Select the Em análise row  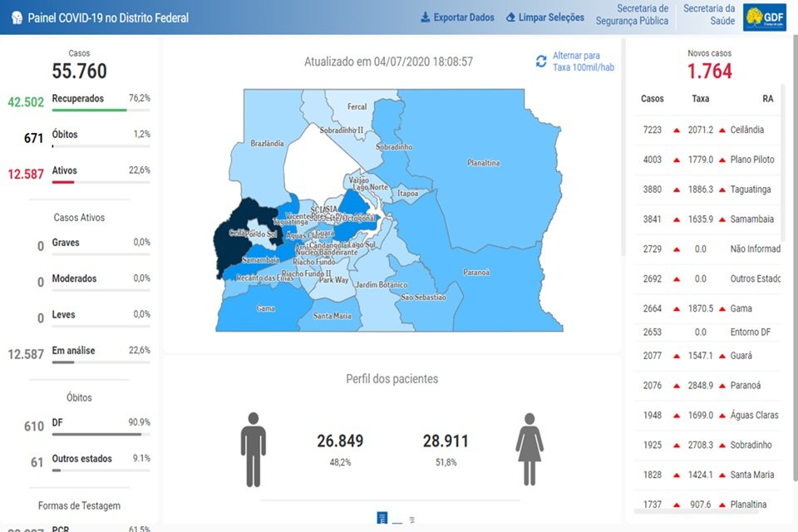coord(79,354)
